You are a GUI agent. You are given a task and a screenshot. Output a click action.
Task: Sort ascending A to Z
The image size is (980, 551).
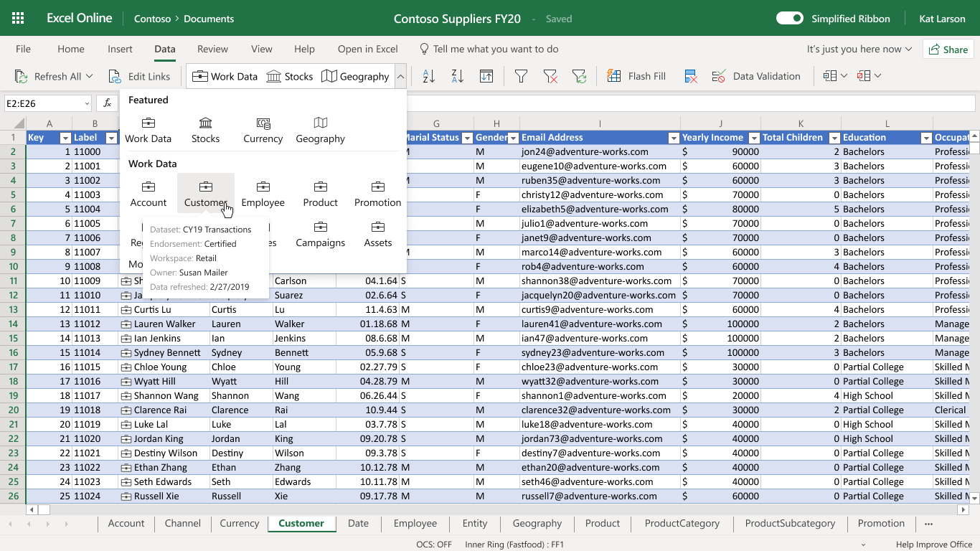pos(428,76)
